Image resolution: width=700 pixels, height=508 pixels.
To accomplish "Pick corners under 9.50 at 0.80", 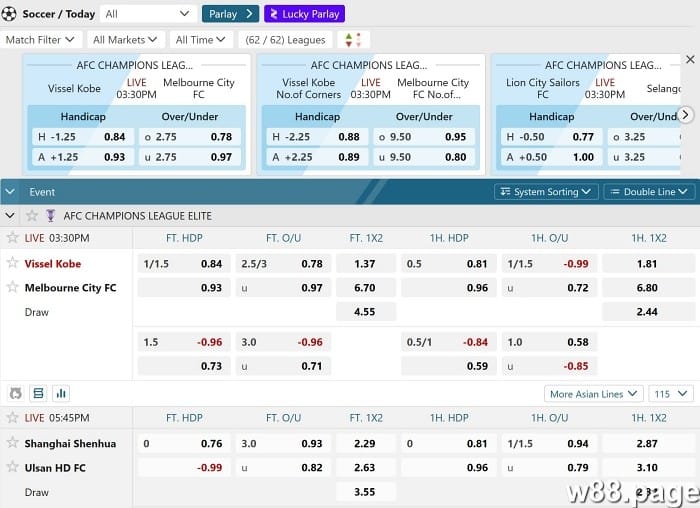I will tap(424, 157).
